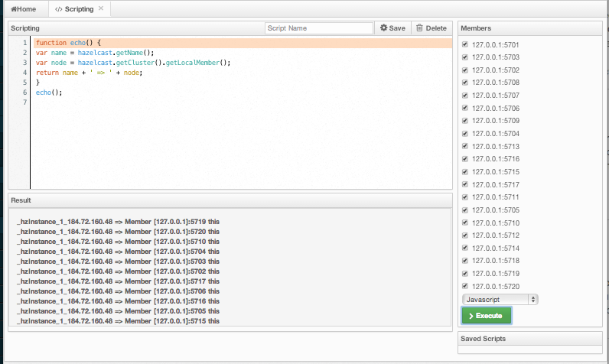Deselect member 127.0.0.1:5713 checkbox
Screen dimensions: 609x364
click(465, 146)
